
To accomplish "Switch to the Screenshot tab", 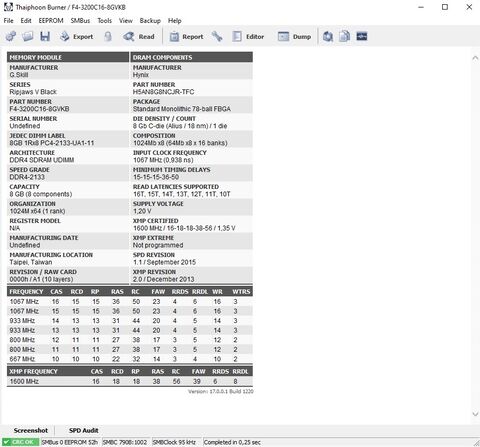I will click(x=31, y=430).
